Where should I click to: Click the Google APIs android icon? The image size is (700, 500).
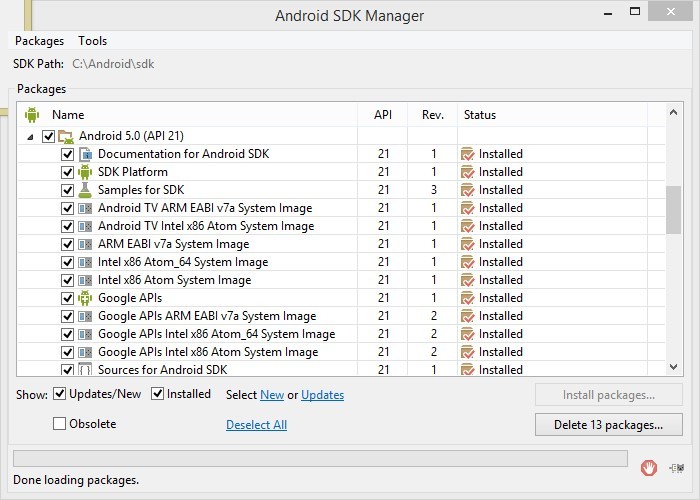click(x=85, y=298)
